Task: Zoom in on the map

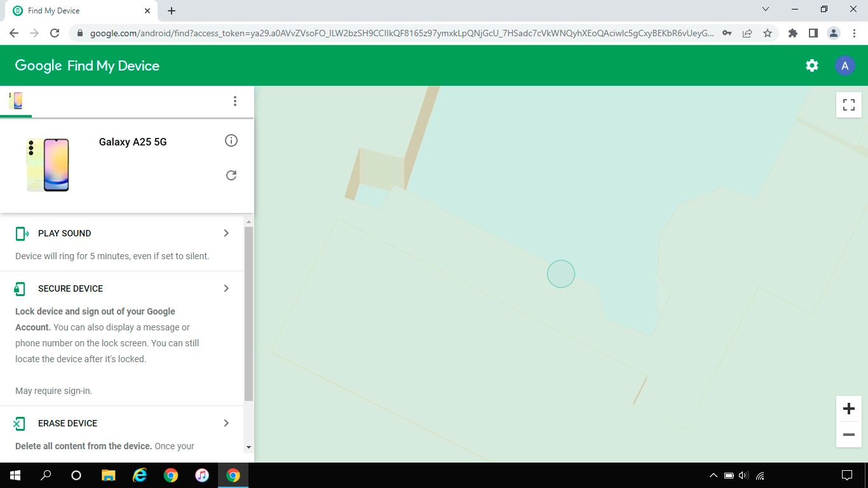Action: pos(848,409)
